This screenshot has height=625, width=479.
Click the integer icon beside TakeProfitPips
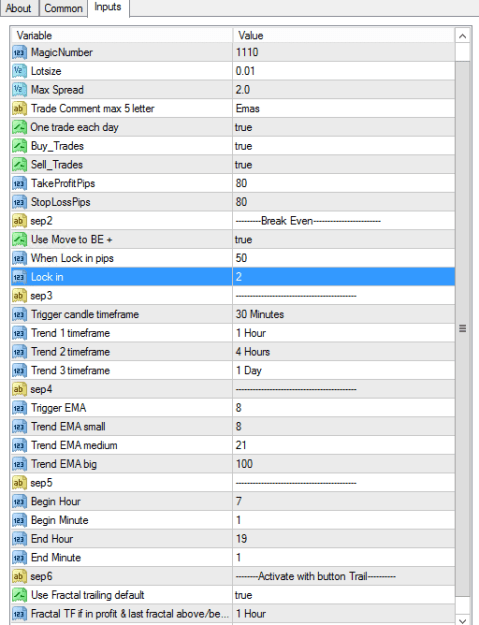(x=19, y=183)
